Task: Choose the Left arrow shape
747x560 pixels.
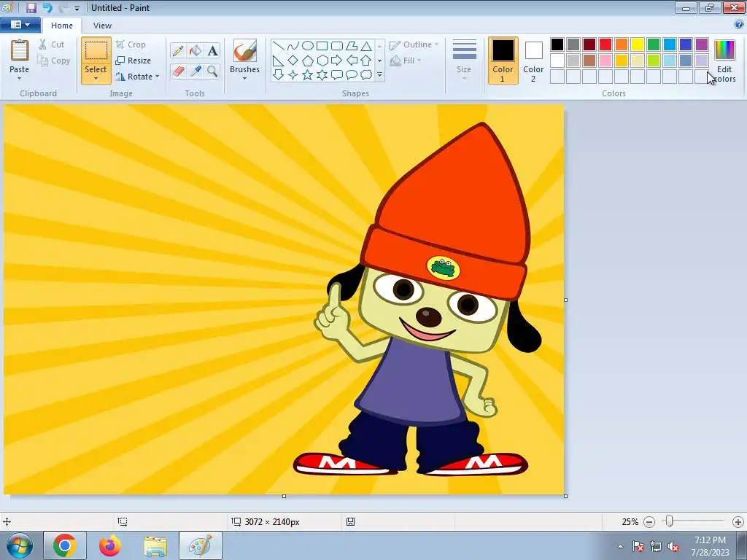Action: (x=352, y=61)
